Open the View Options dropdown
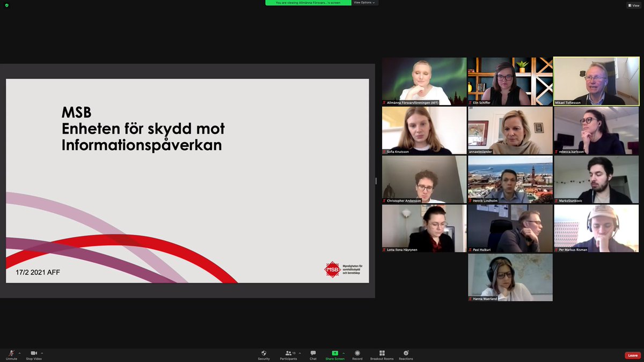This screenshot has height=362, width=644. click(365, 3)
